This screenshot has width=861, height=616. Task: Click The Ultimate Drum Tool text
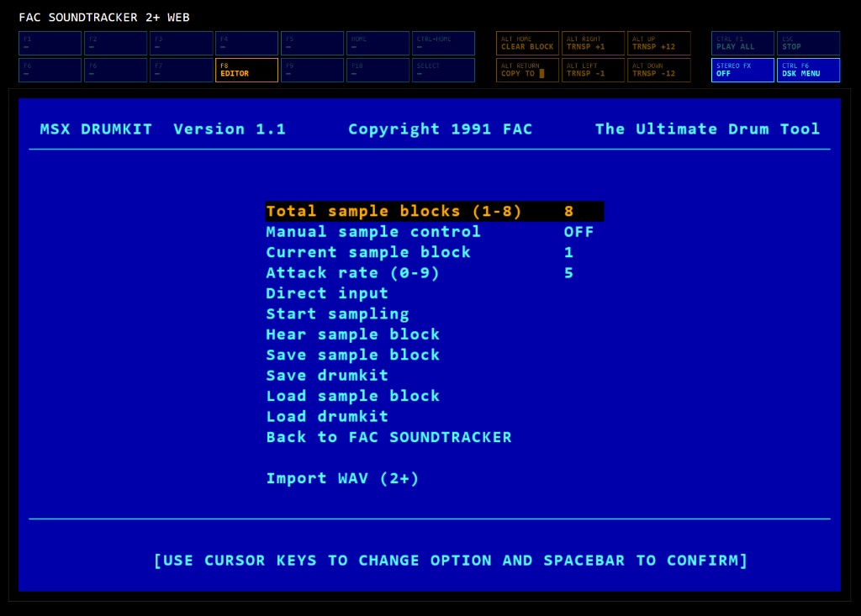(x=707, y=129)
